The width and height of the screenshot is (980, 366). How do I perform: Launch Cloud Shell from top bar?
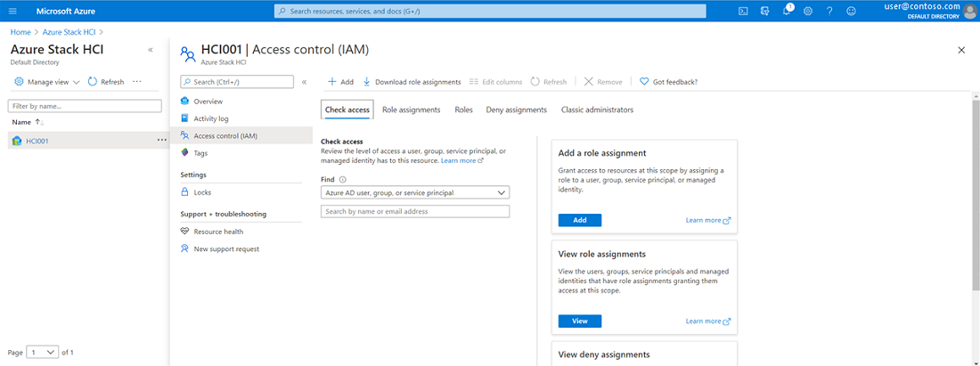[x=744, y=12]
